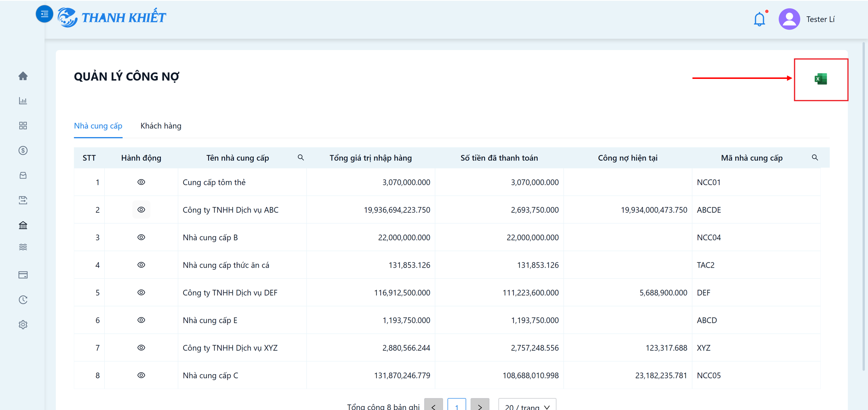
Task: View details of Cung cấp tôm thẻ
Action: (x=141, y=182)
